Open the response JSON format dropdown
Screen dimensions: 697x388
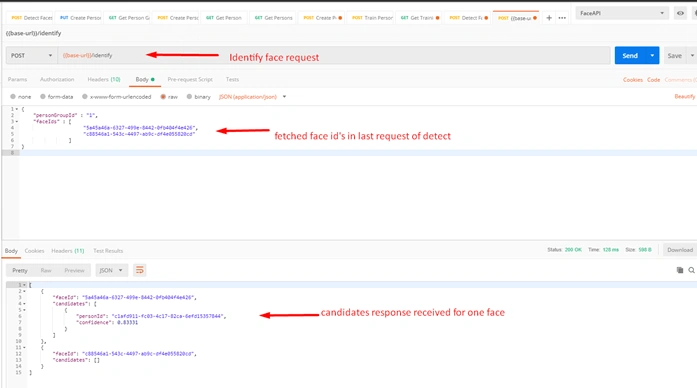[112, 270]
